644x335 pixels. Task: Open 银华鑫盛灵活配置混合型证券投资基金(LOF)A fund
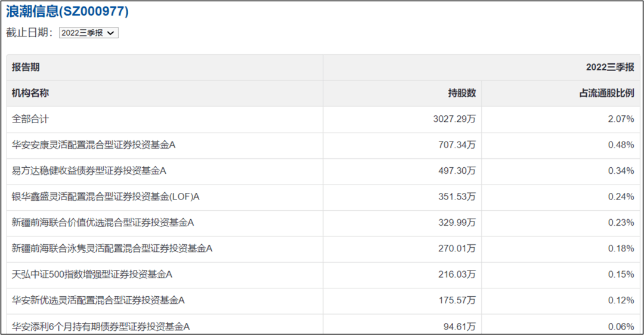[x=106, y=196]
